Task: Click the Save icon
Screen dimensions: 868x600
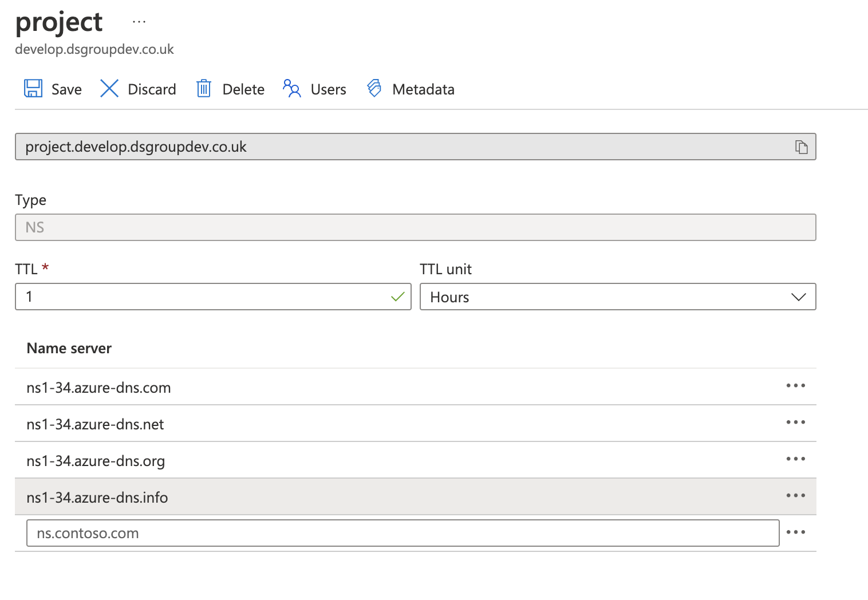Action: (33, 88)
